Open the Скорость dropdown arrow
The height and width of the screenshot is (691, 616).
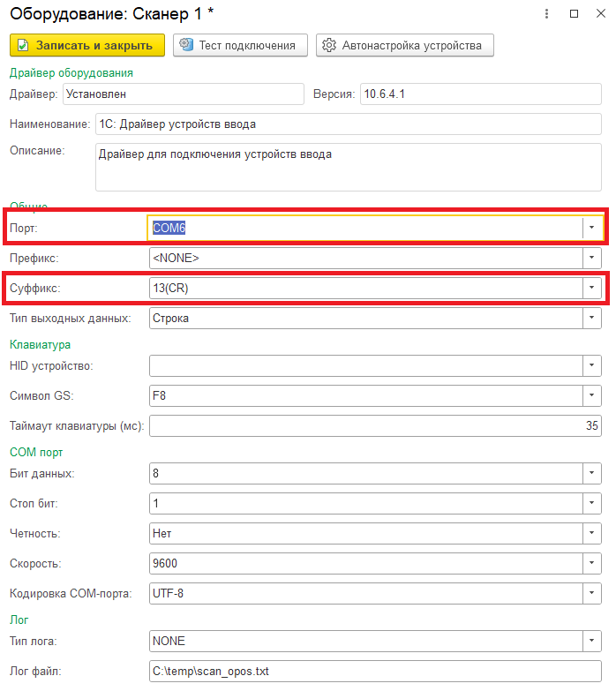pyautogui.click(x=591, y=563)
